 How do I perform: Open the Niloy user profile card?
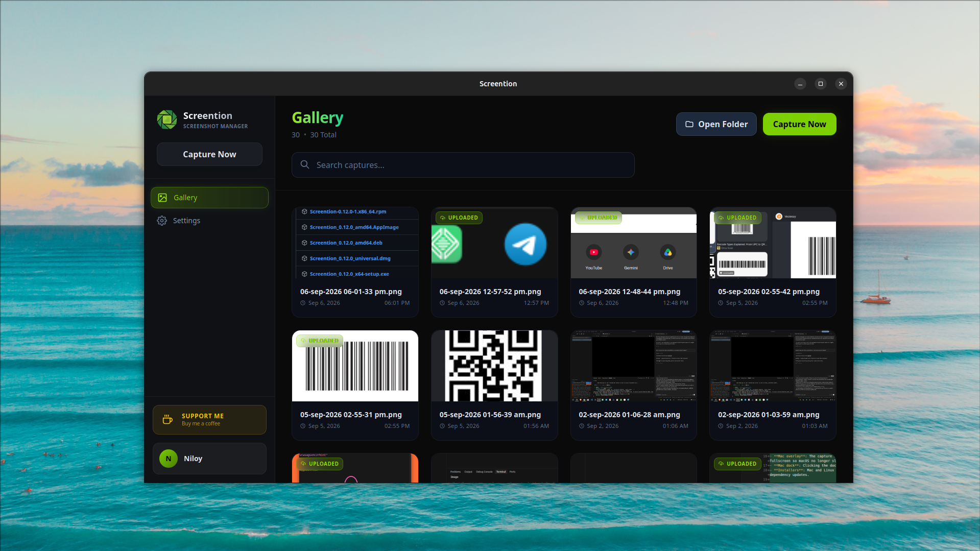pos(209,459)
